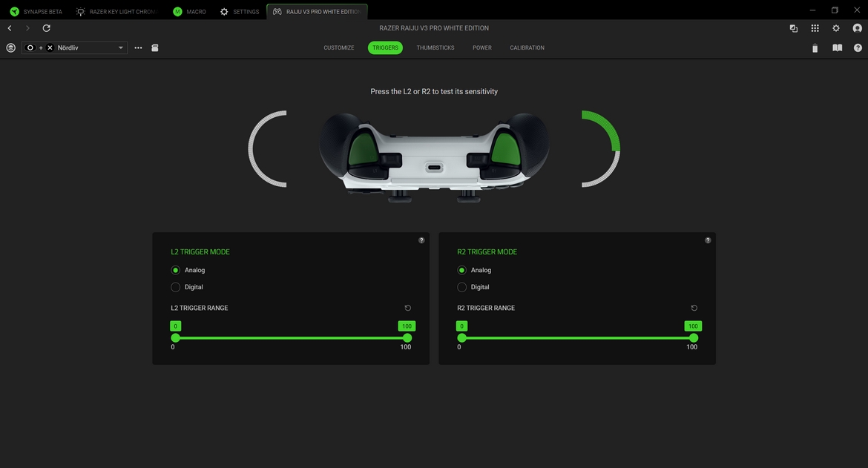Go to the Calibration tab
The image size is (868, 468).
tap(527, 47)
